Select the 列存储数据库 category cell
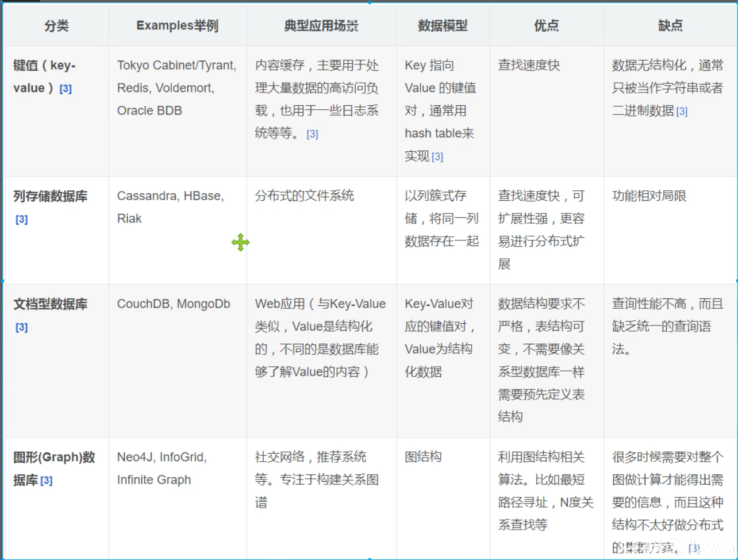This screenshot has height=560, width=738. (x=56, y=230)
